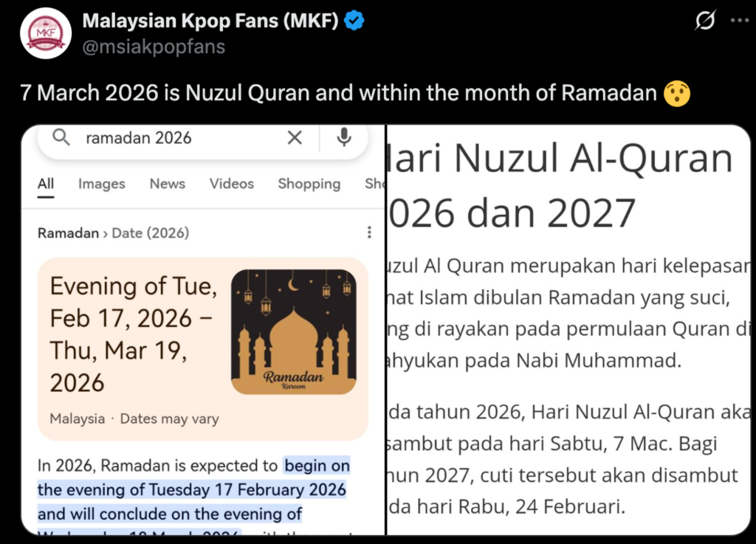Click the blue verified badge

355,21
